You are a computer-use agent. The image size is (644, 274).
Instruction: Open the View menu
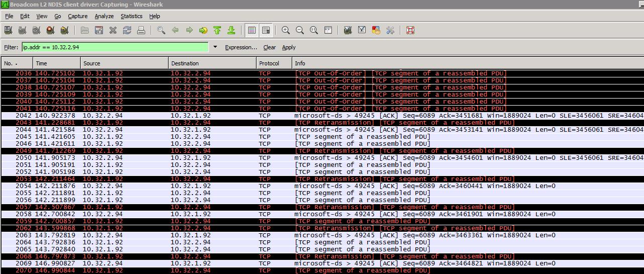[42, 16]
